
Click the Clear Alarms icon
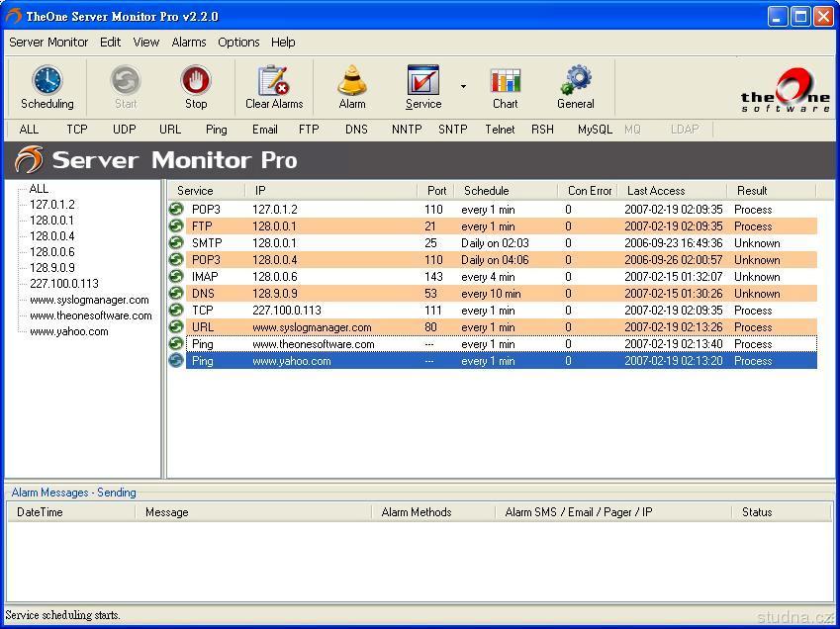coord(273,81)
